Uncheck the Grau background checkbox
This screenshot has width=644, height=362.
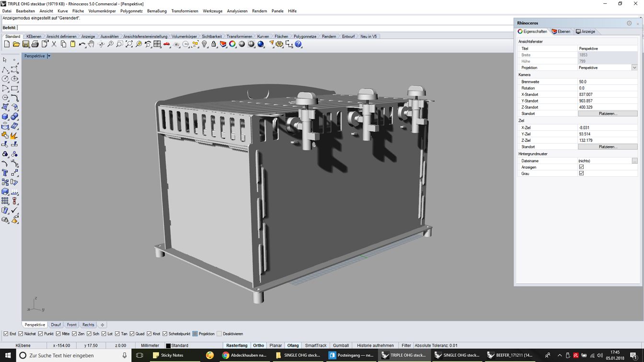pos(581,173)
